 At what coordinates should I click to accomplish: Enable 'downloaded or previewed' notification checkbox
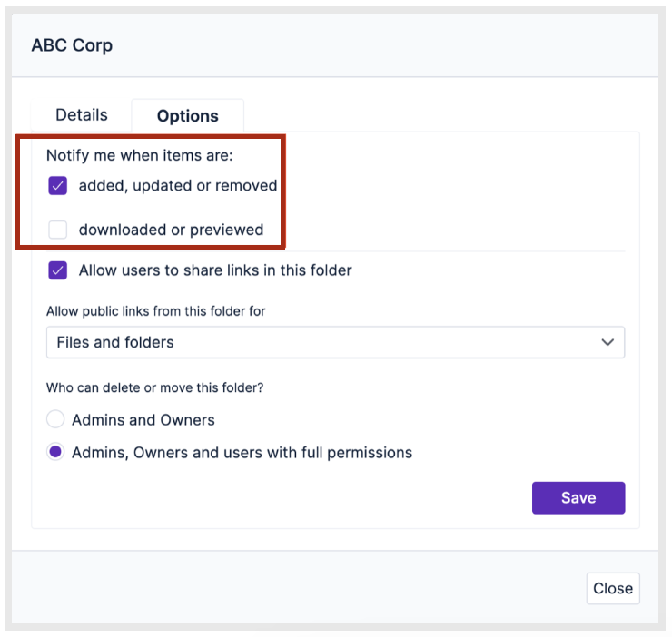click(x=58, y=230)
